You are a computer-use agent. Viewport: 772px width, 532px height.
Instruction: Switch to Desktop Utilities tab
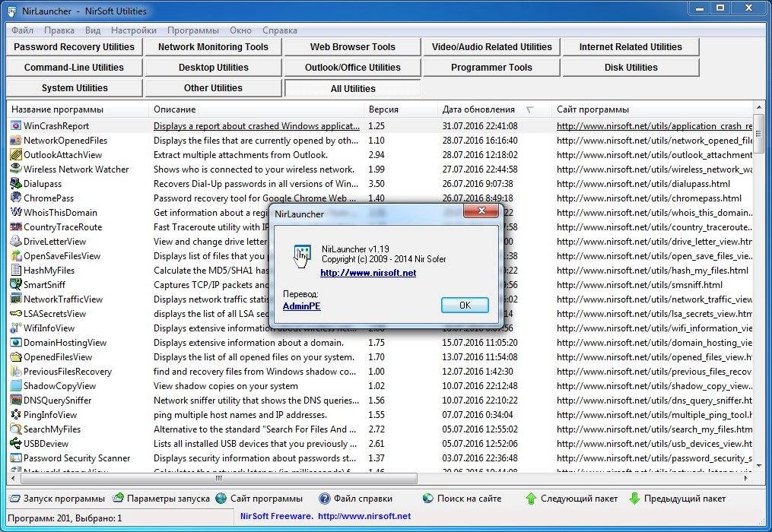(x=213, y=68)
